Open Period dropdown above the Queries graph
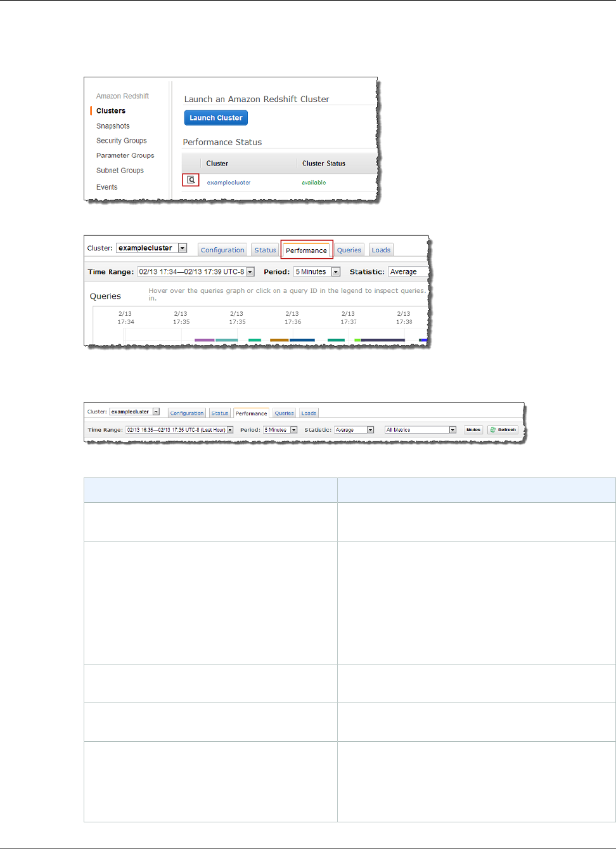The width and height of the screenshot is (616, 849). 317,271
